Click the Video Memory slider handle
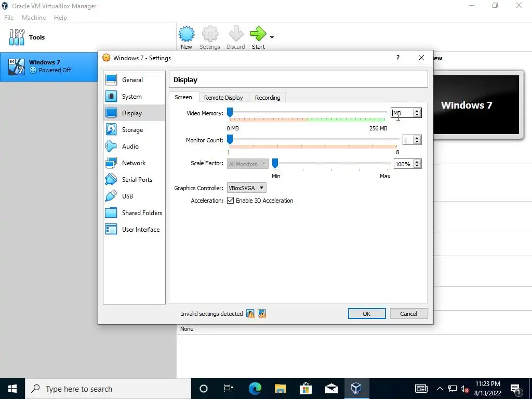Viewport: 532px width, 399px height. pyautogui.click(x=230, y=113)
